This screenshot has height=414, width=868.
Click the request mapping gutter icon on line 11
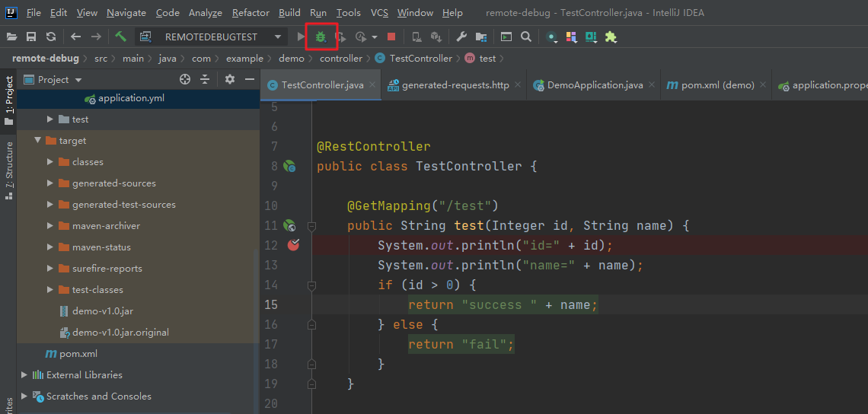pyautogui.click(x=289, y=226)
